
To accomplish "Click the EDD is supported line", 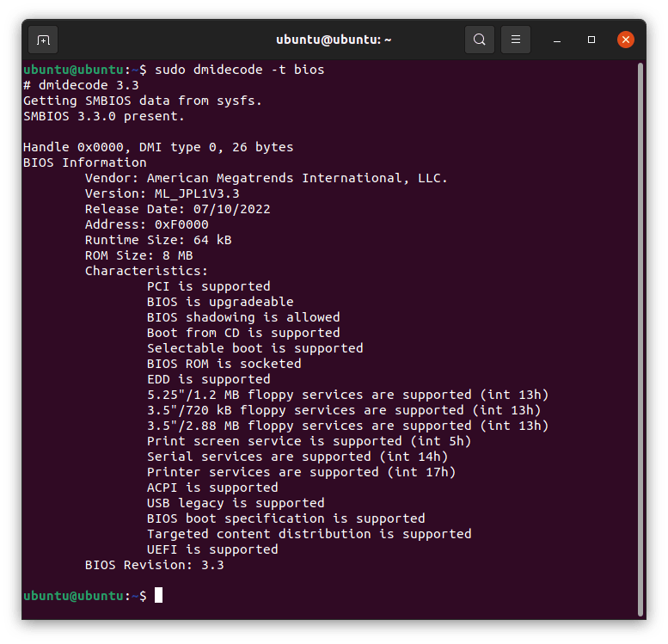I will point(209,379).
